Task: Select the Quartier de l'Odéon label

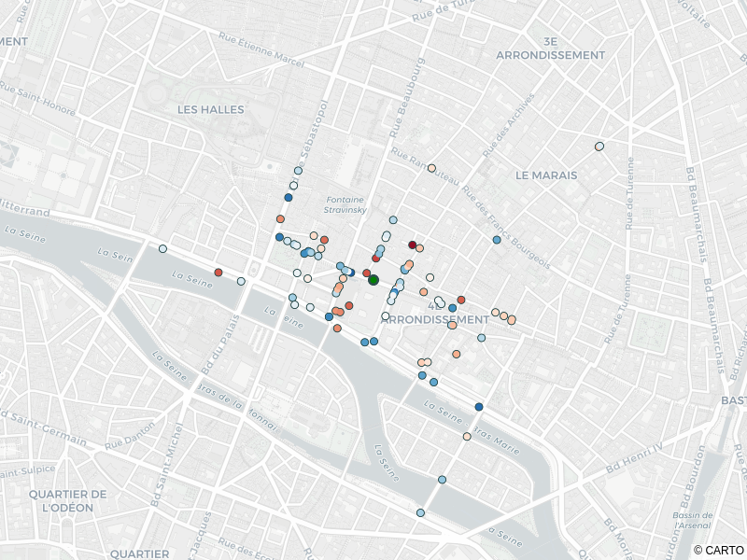Action: tap(67, 500)
